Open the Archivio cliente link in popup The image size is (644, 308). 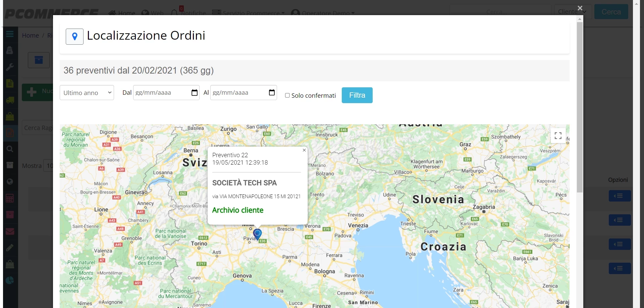238,210
